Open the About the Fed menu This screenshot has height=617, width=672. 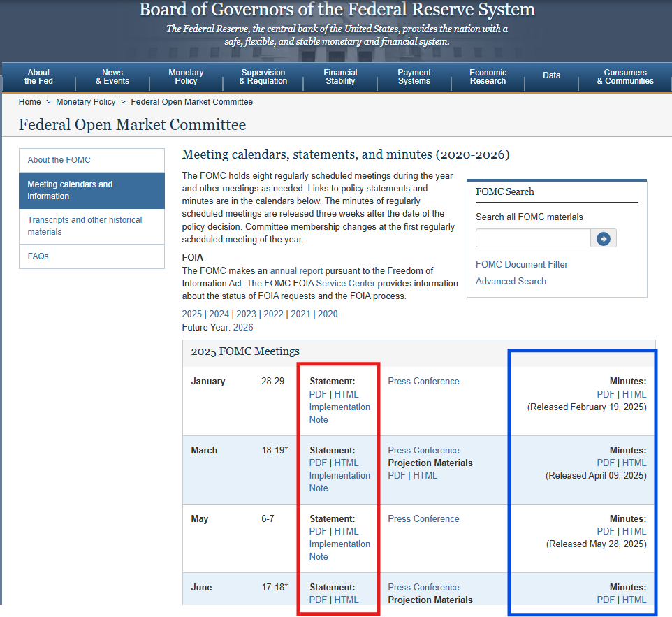coord(38,77)
